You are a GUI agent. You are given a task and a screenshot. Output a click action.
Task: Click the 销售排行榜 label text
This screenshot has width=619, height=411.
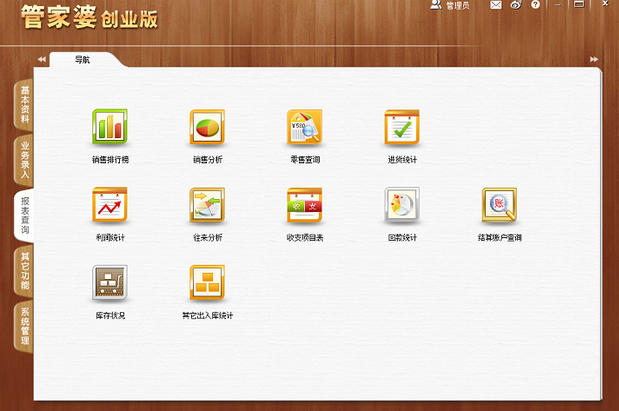click(110, 160)
